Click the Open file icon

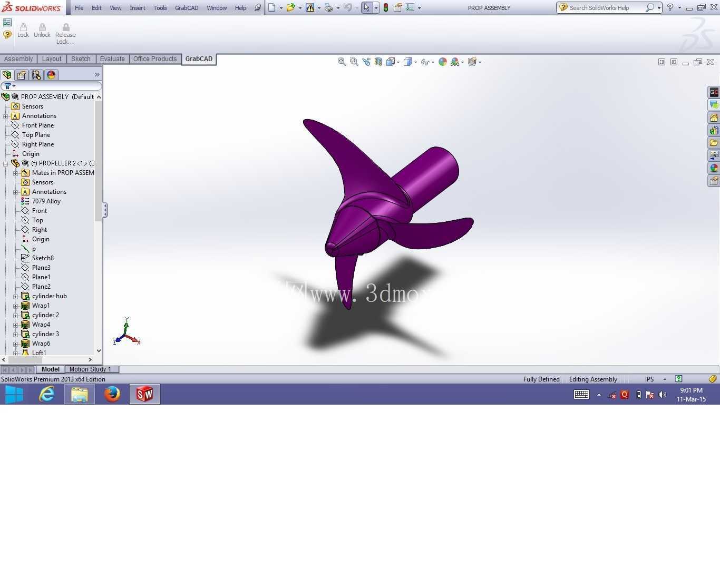(290, 7)
